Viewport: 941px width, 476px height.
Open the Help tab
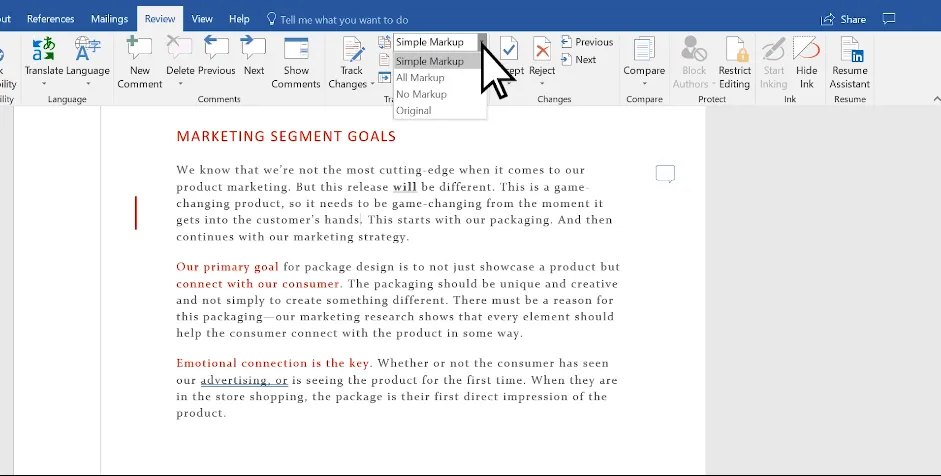[239, 19]
